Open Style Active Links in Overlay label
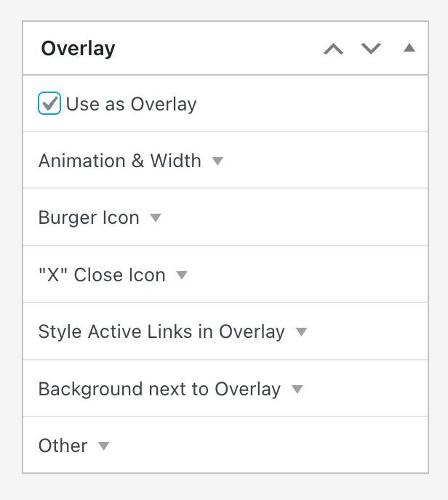The height and width of the screenshot is (500, 448). (161, 332)
